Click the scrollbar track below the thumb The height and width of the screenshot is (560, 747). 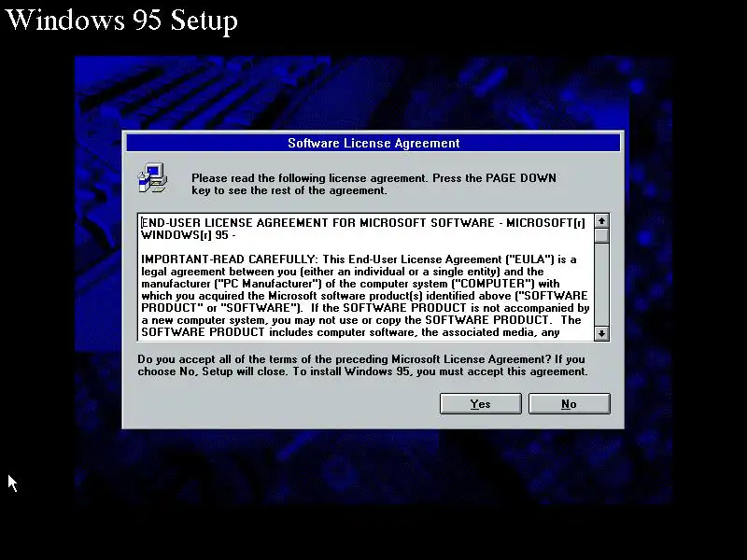point(601,285)
